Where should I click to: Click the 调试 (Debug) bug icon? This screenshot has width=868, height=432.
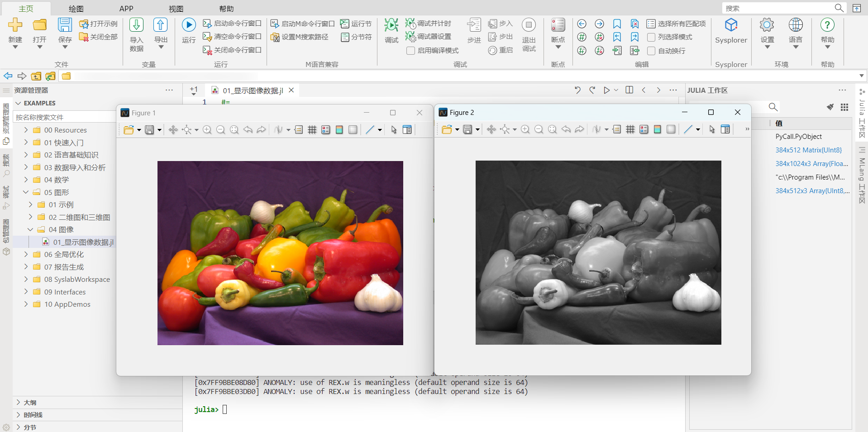pyautogui.click(x=391, y=25)
